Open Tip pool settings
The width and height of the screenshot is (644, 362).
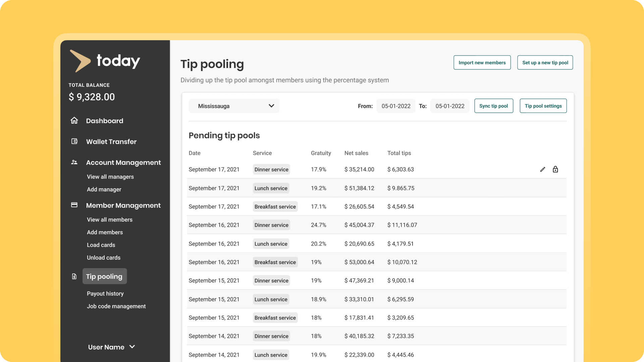pyautogui.click(x=543, y=106)
